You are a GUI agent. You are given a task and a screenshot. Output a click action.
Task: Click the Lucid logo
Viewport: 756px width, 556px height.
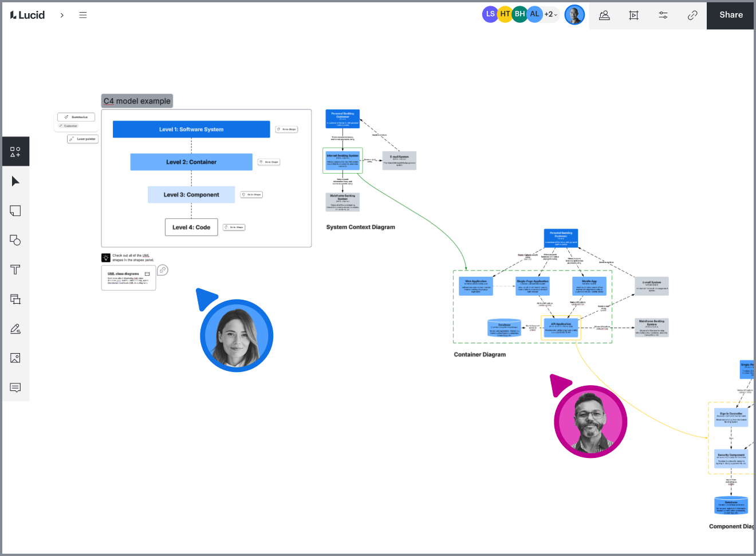27,15
